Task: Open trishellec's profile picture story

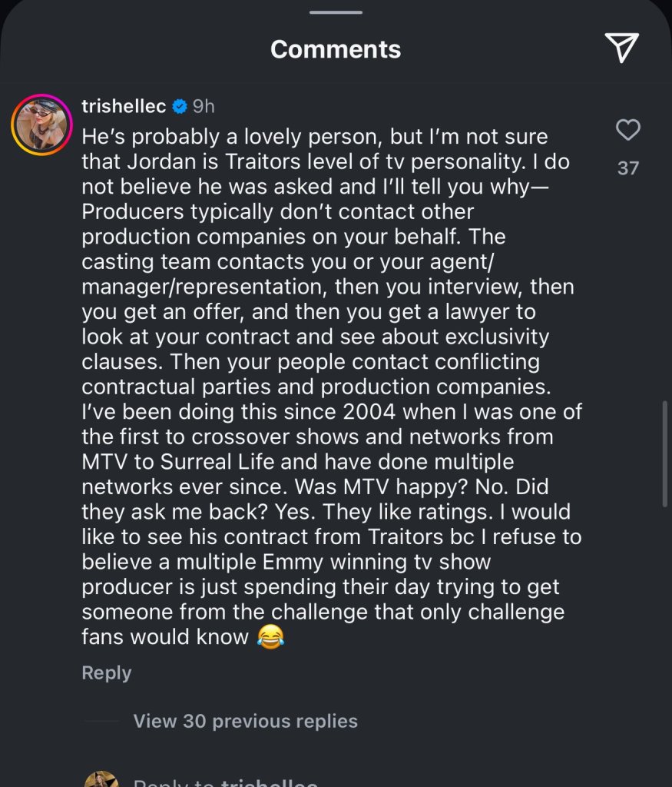Action: 41,125
